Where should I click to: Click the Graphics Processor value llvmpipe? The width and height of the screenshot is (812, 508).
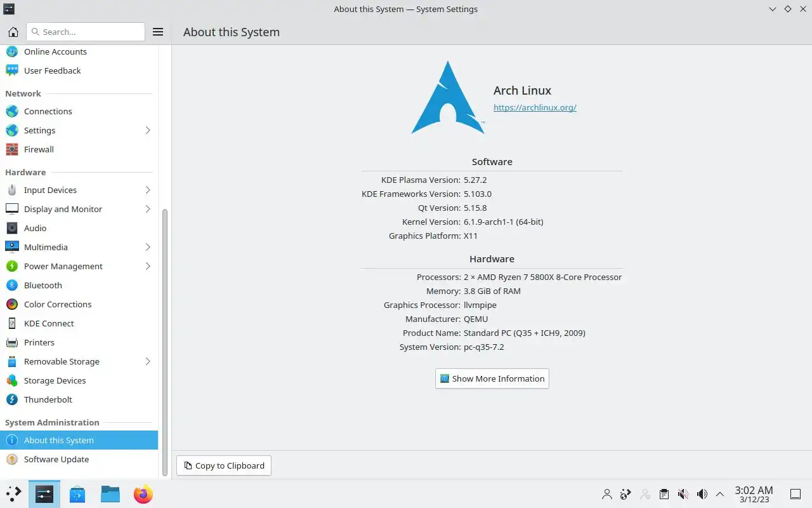pyautogui.click(x=480, y=305)
